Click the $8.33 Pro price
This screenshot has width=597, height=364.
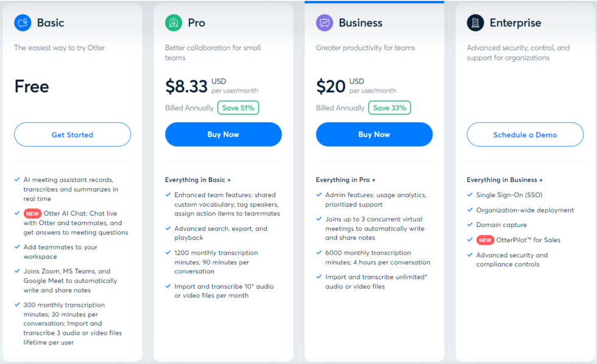click(x=186, y=86)
